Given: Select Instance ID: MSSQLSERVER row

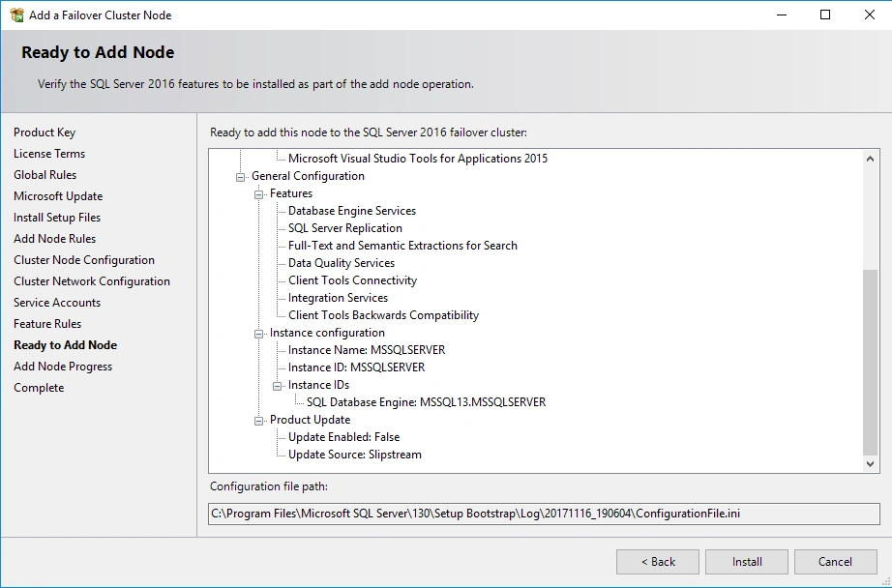Looking at the screenshot, I should [357, 367].
